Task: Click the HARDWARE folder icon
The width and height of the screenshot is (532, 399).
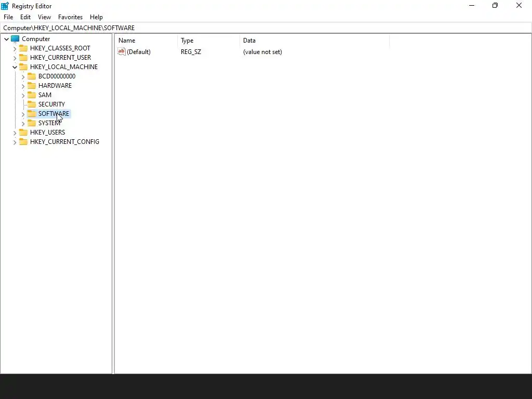Action: pos(32,86)
